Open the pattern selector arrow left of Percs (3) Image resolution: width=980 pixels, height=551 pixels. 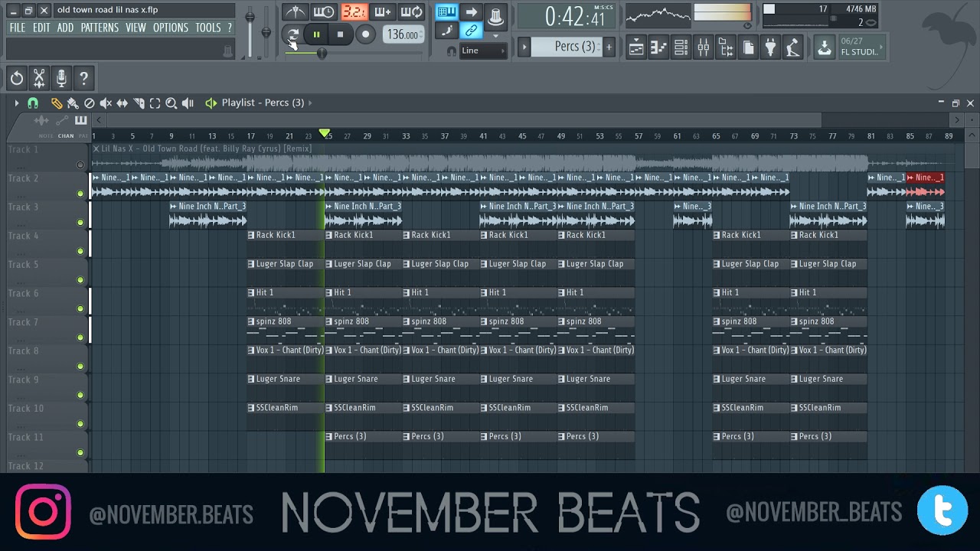click(524, 47)
